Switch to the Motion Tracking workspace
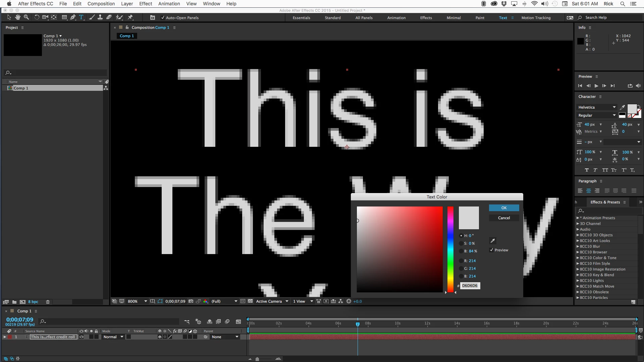 [536, 18]
